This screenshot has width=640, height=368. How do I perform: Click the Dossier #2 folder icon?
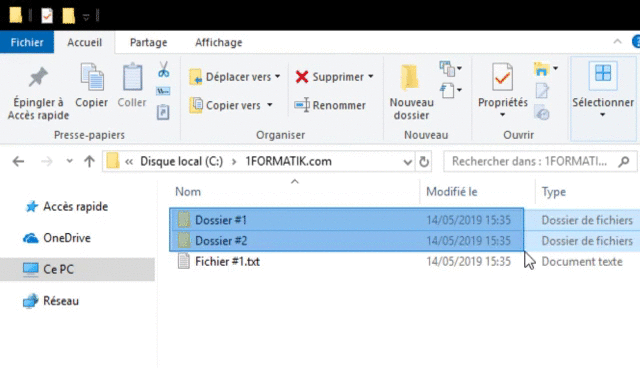point(184,240)
